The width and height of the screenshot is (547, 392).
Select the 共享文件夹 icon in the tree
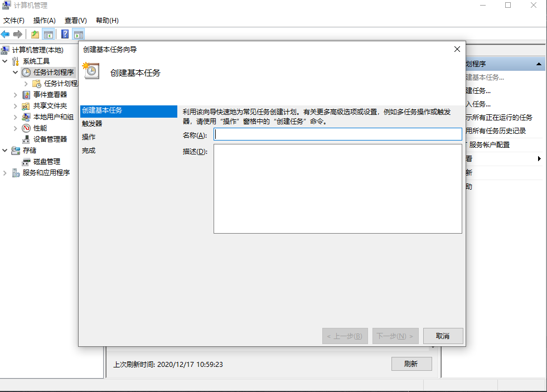tap(27, 105)
